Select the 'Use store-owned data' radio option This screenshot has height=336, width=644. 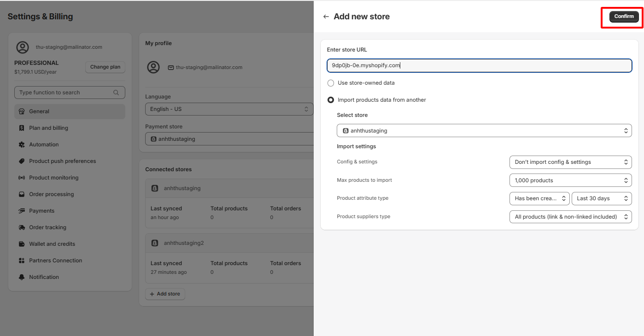click(x=331, y=83)
